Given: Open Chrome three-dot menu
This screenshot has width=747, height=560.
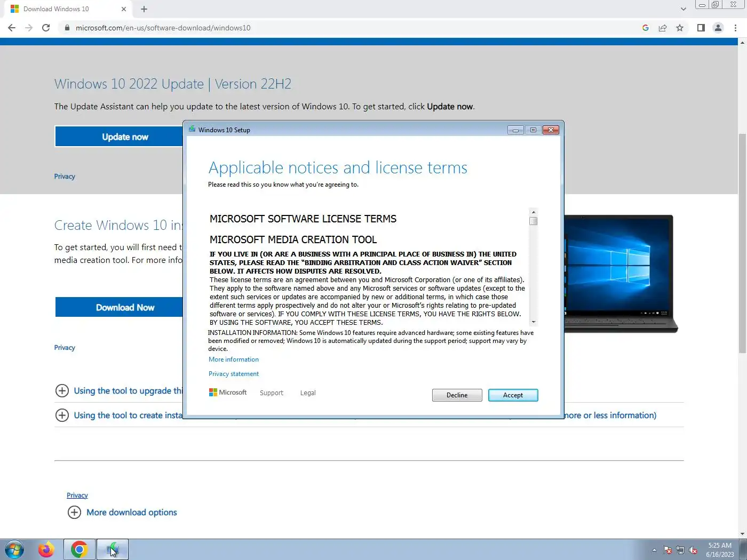Looking at the screenshot, I should (x=735, y=28).
